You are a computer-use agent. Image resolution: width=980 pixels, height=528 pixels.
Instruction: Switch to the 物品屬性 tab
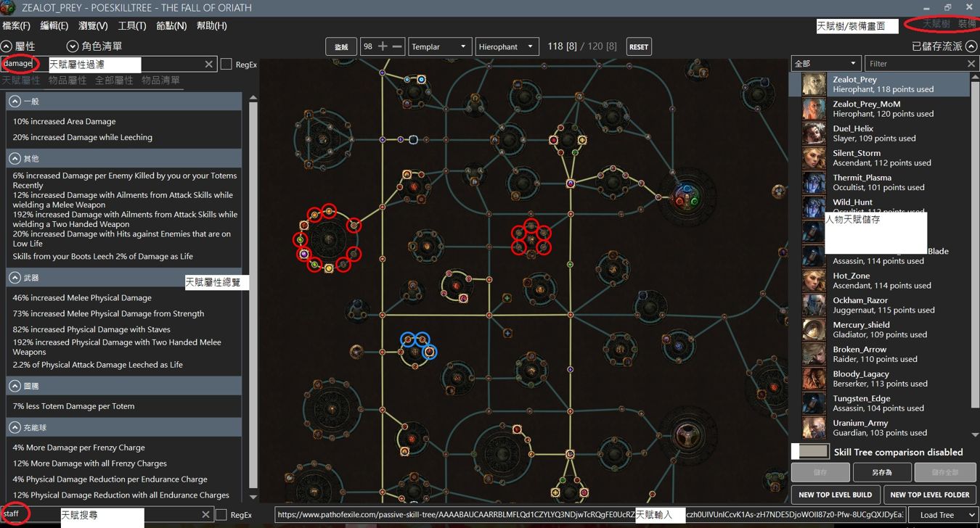point(68,81)
